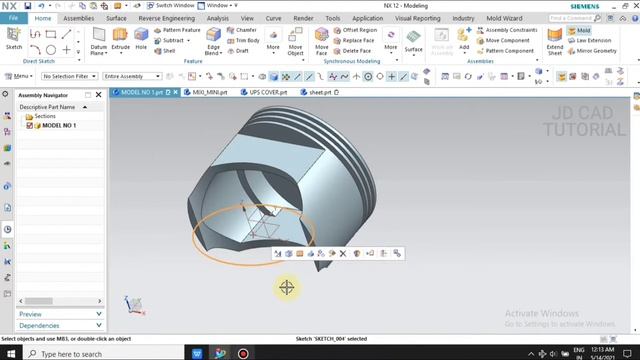Click Trim Body in the Feature group
Viewport: 640px width, 360px height.
coord(243,40)
